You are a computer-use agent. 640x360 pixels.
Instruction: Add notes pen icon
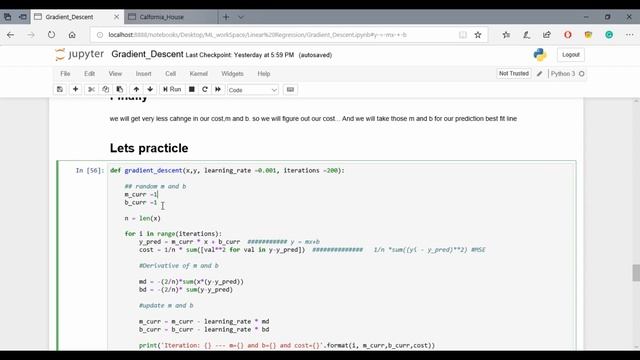click(x=527, y=35)
